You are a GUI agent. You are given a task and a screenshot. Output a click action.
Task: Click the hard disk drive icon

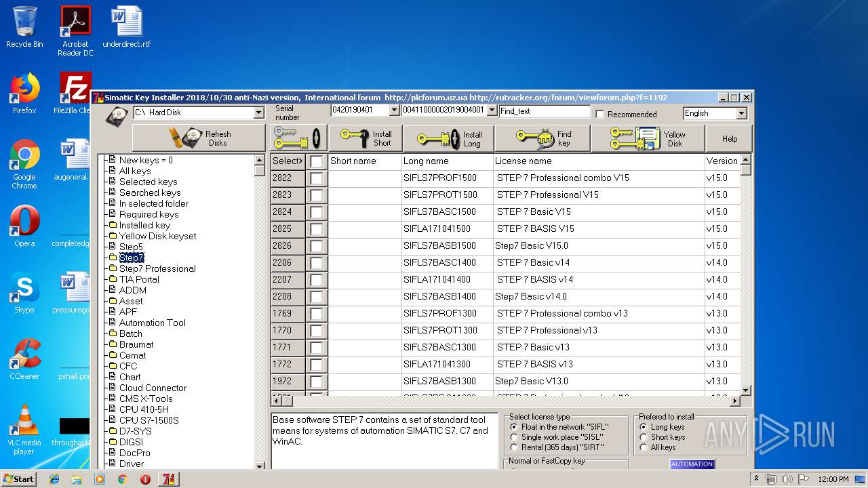tap(117, 115)
